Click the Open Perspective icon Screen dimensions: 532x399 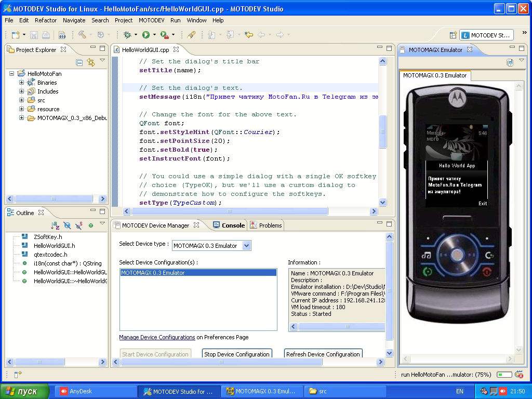tap(453, 35)
